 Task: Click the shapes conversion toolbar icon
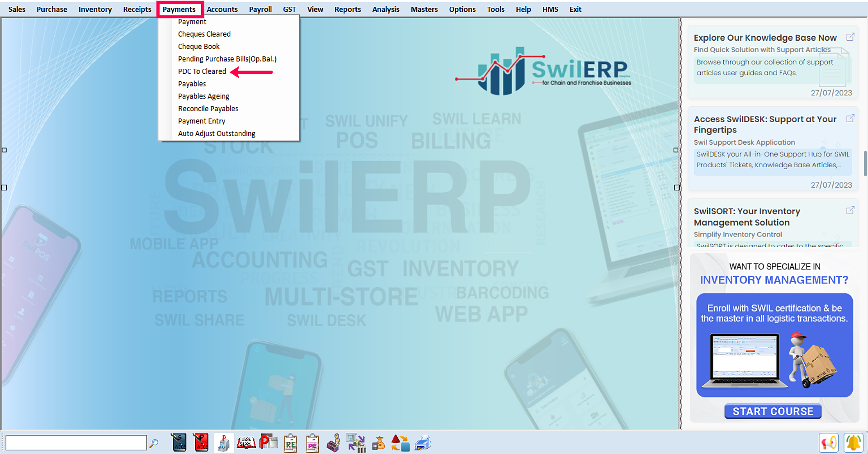tap(400, 443)
